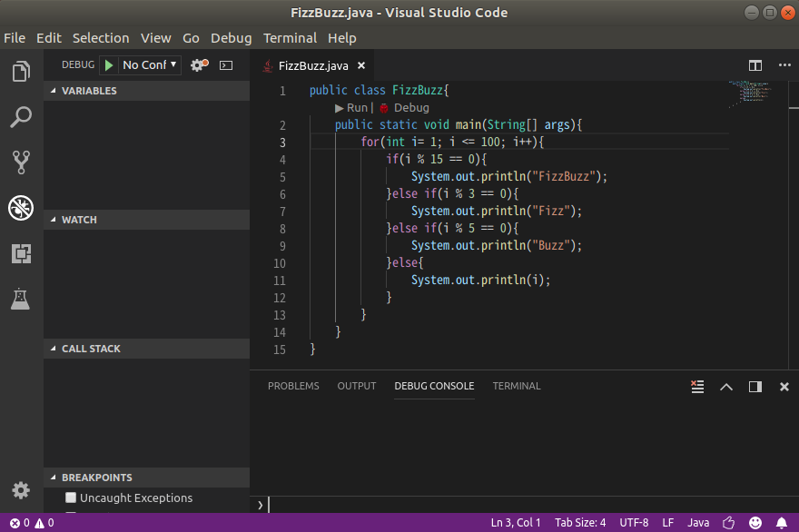Open the File menu

pos(15,38)
